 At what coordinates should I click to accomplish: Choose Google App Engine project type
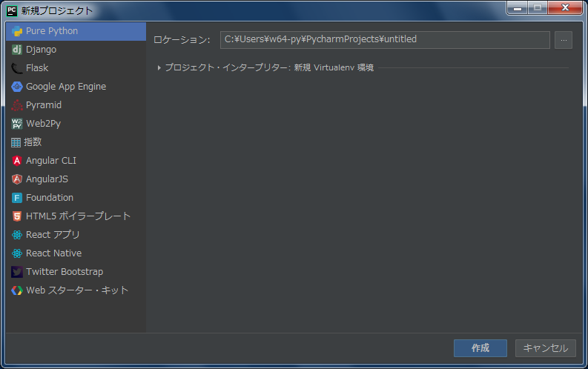(76, 87)
